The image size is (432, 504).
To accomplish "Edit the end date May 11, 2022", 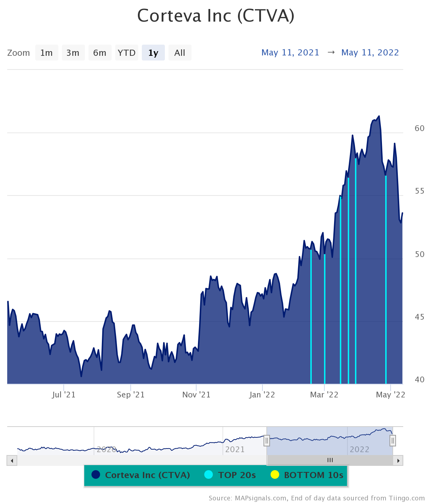I will (370, 53).
